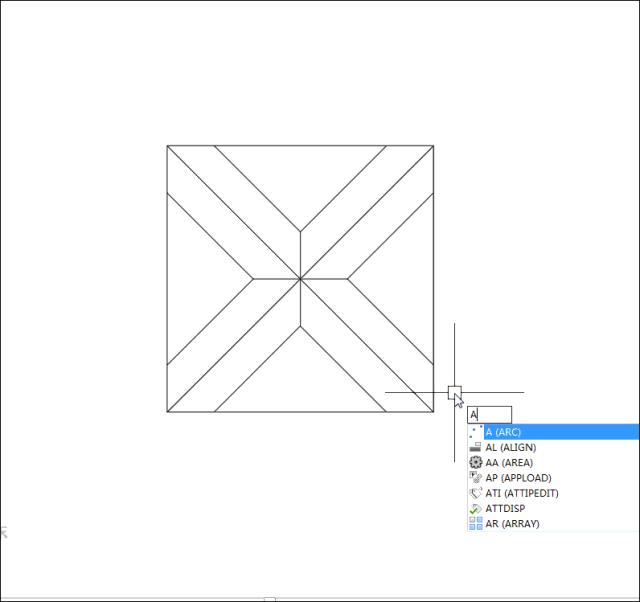Screen dimensions: 640x602
Task: Click the top-left corner of the square
Action: pyautogui.click(x=167, y=146)
